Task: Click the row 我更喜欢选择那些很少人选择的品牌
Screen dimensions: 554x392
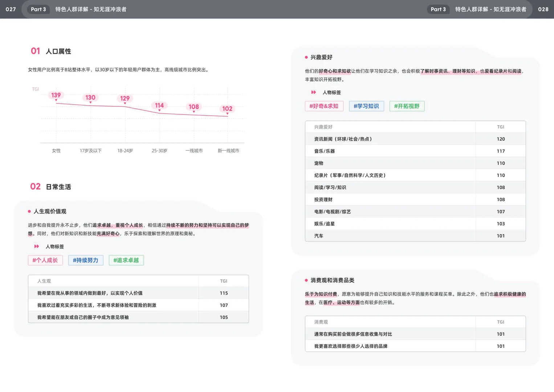Action: coord(415,346)
